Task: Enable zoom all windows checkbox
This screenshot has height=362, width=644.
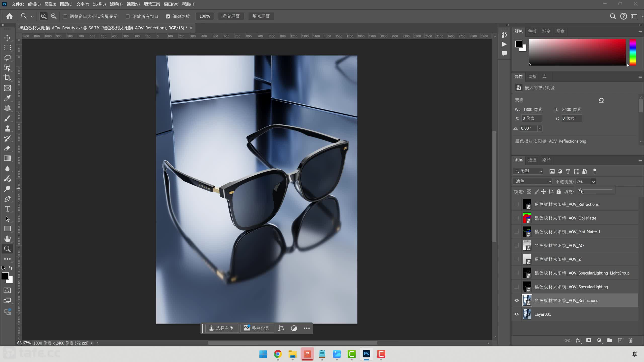Action: coord(128,16)
